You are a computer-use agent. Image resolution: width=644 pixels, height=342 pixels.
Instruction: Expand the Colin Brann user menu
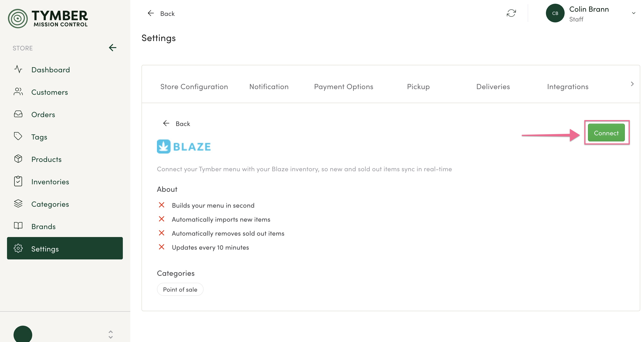point(633,13)
